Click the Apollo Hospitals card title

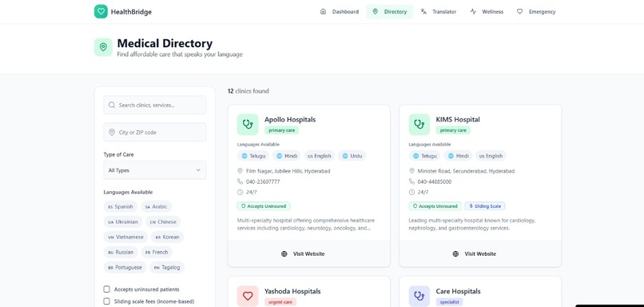coord(290,120)
